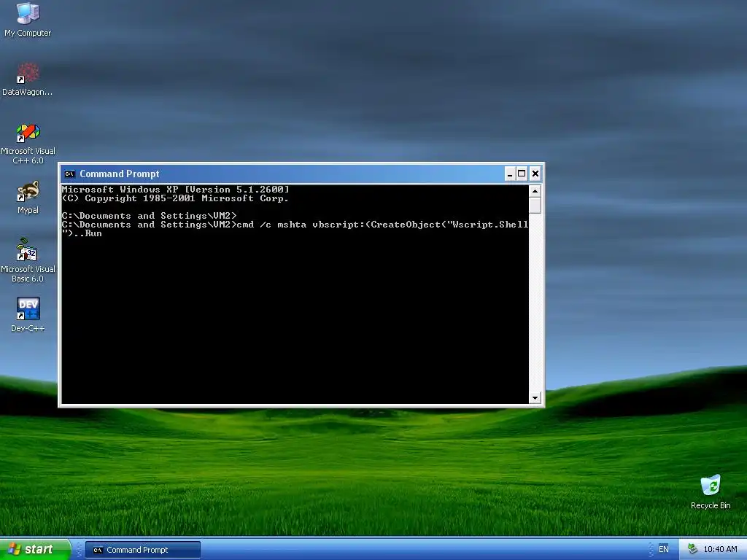Minimize the Command Prompt window
The image size is (747, 560).
[509, 174]
